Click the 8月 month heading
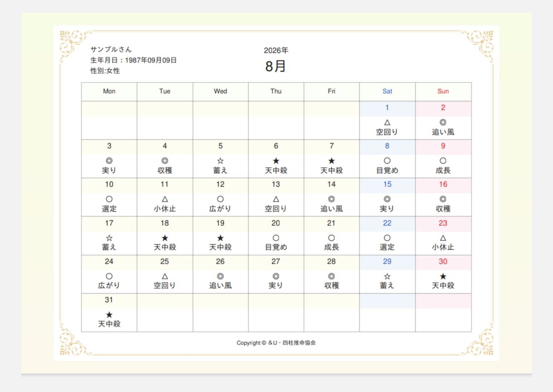This screenshot has width=553, height=392. [276, 66]
